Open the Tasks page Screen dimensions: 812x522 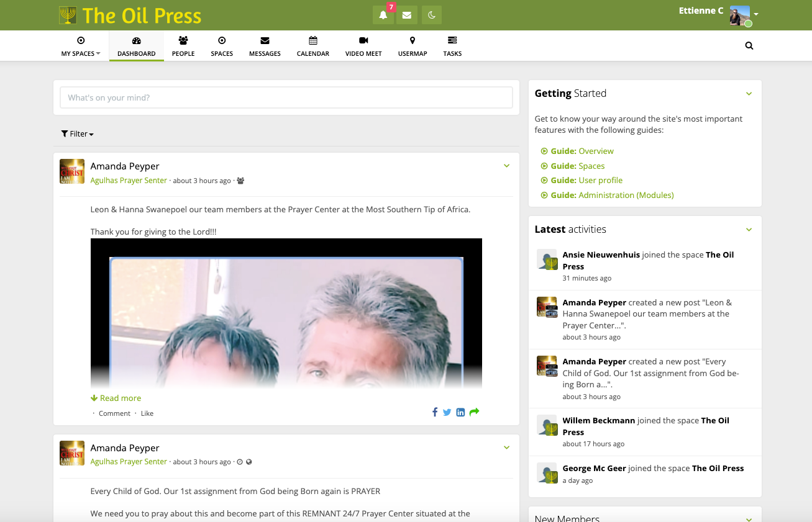pos(452,46)
